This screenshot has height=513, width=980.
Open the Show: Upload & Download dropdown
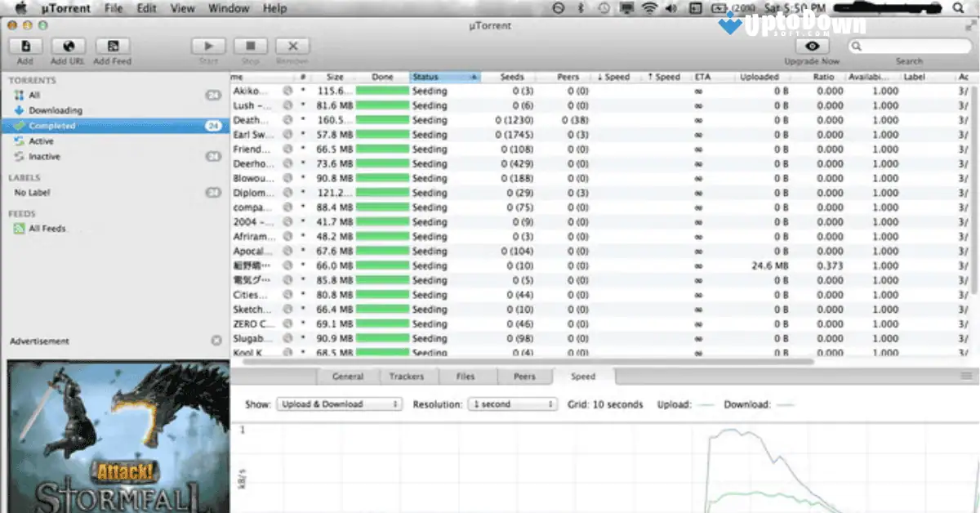pyautogui.click(x=338, y=404)
